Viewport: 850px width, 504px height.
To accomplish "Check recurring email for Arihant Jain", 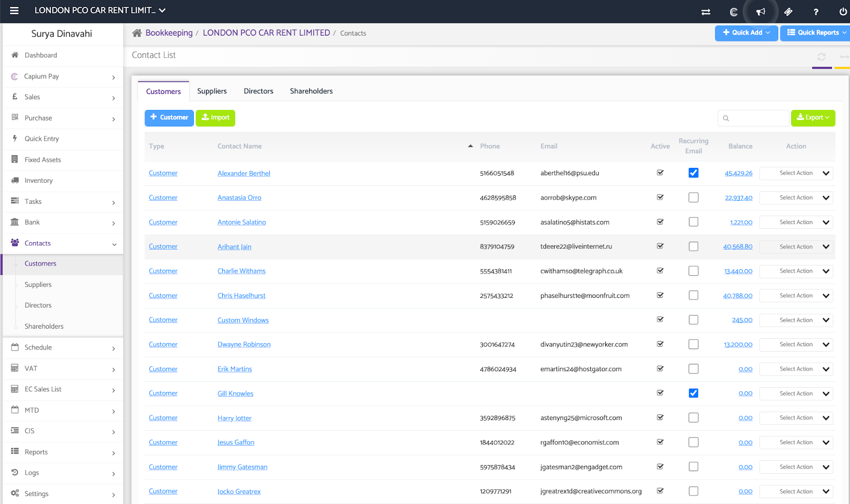I will click(x=693, y=246).
